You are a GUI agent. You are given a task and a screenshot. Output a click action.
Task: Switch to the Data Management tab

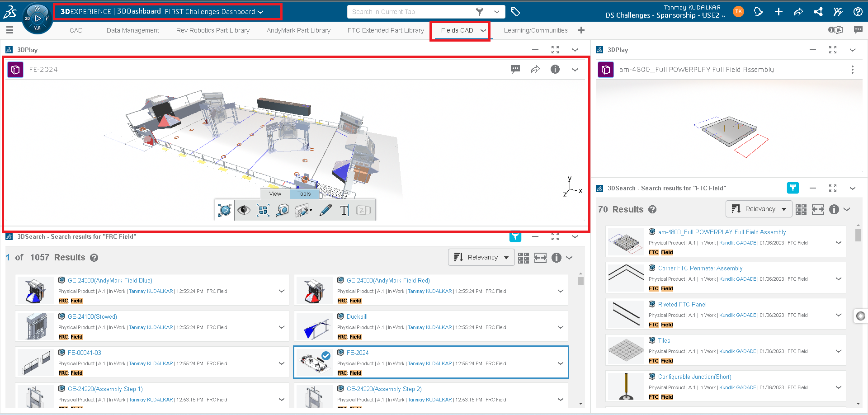(132, 30)
